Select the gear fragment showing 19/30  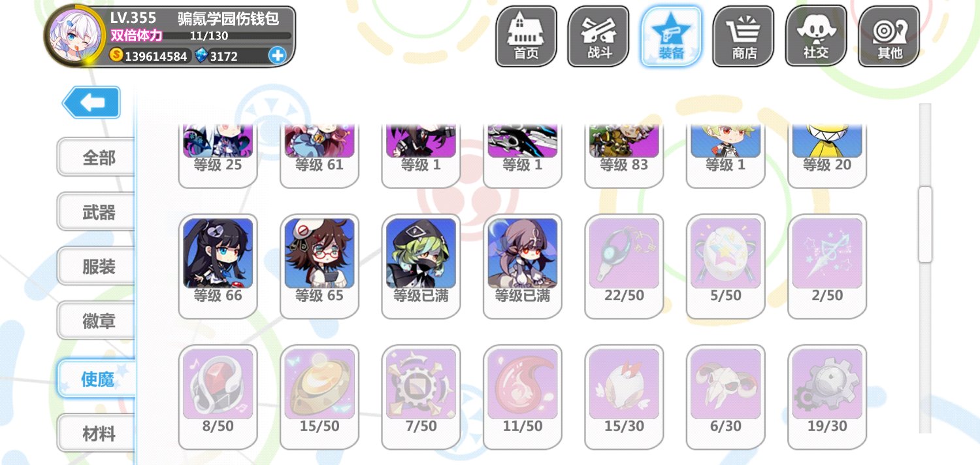827,397
